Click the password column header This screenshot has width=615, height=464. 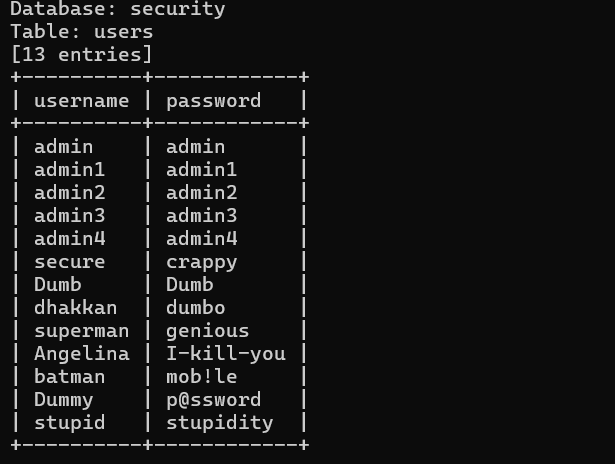click(213, 102)
